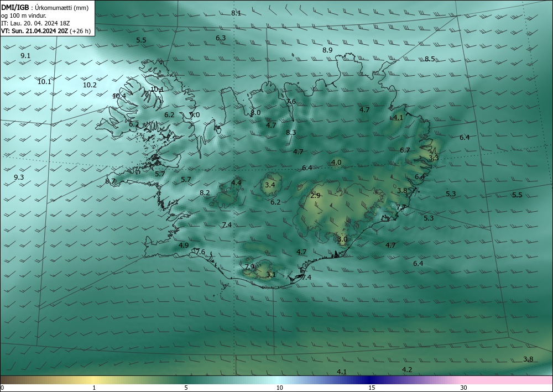Select the 10.4 value over the Westfjords
The width and height of the screenshot is (553, 392).
click(x=119, y=96)
